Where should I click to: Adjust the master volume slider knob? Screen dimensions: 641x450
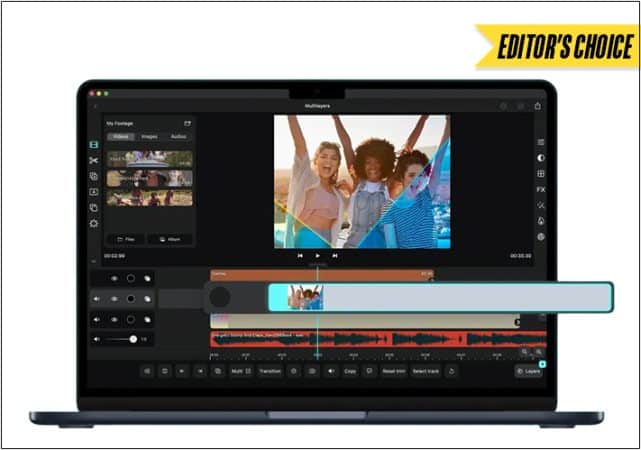(x=133, y=339)
